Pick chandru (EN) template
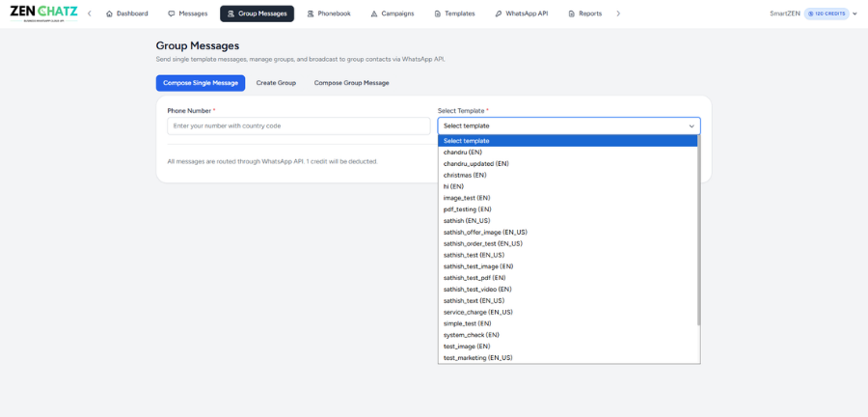 (567, 153)
